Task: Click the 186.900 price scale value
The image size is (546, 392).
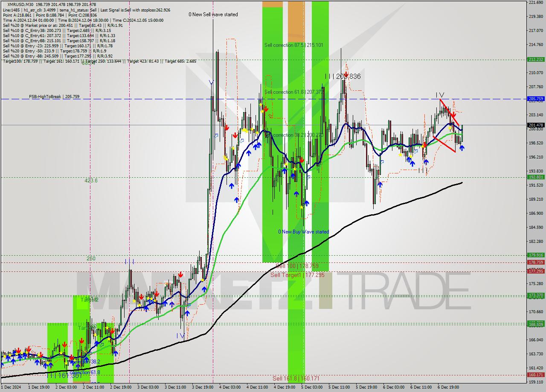Action: point(535,213)
